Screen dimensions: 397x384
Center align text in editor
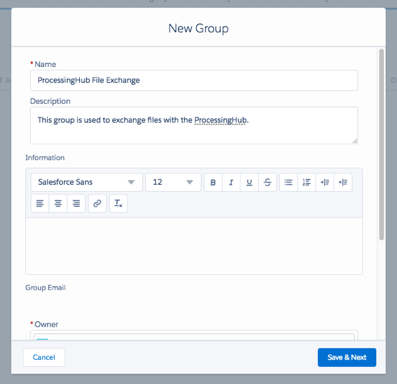pos(58,203)
